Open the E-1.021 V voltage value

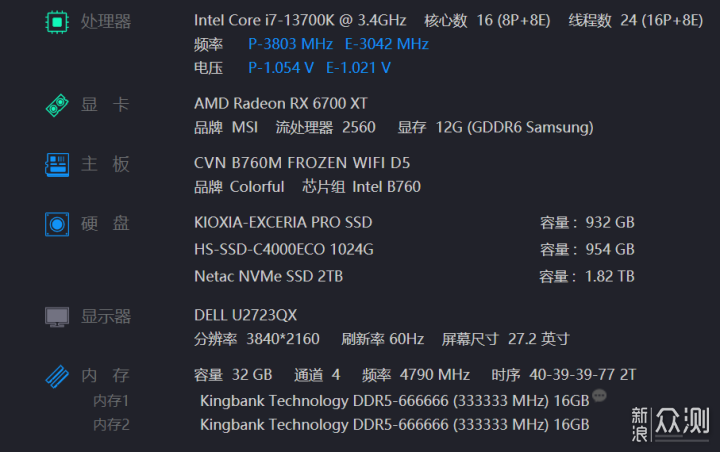(x=358, y=68)
